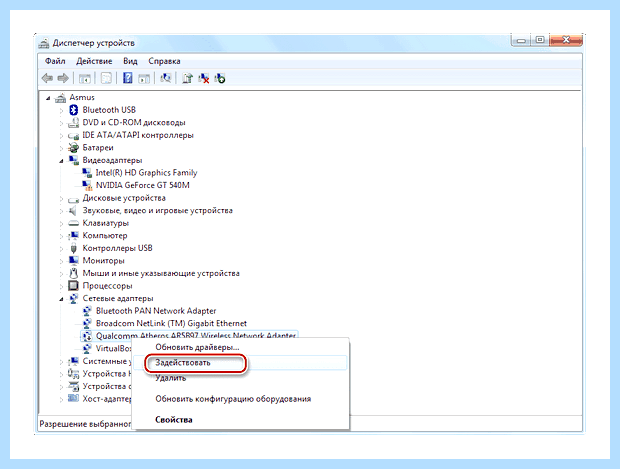Select the Хост-адаптеры category
The width and height of the screenshot is (620, 469).
(x=107, y=399)
